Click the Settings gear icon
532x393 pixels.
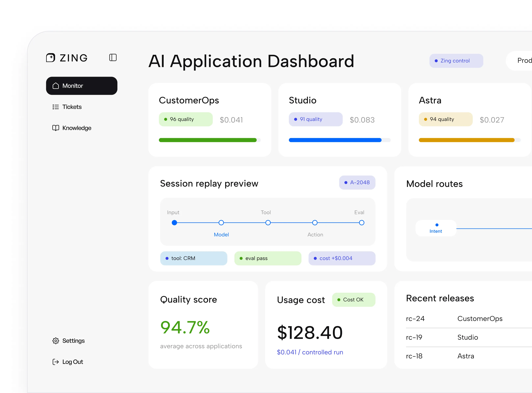(56, 341)
